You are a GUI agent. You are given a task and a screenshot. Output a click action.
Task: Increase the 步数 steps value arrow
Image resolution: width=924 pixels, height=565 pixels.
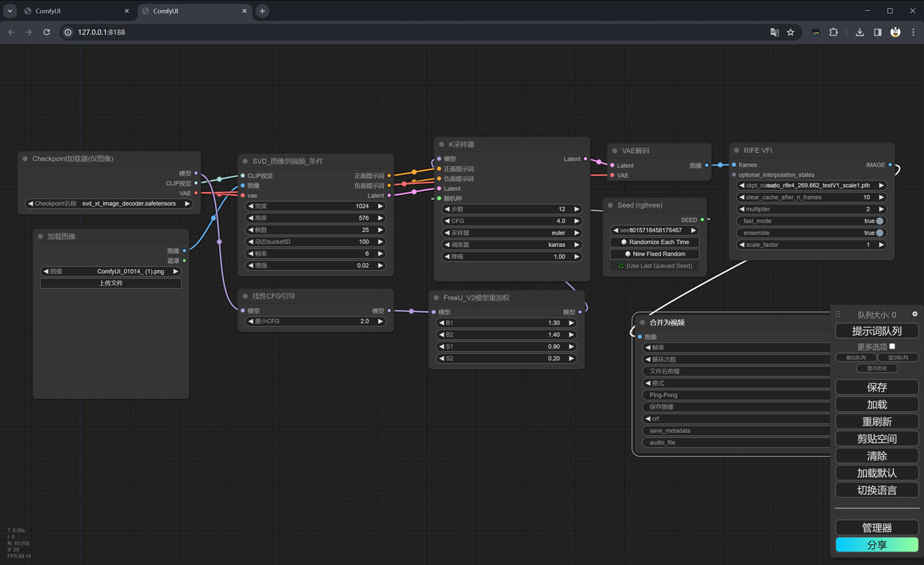pos(577,209)
